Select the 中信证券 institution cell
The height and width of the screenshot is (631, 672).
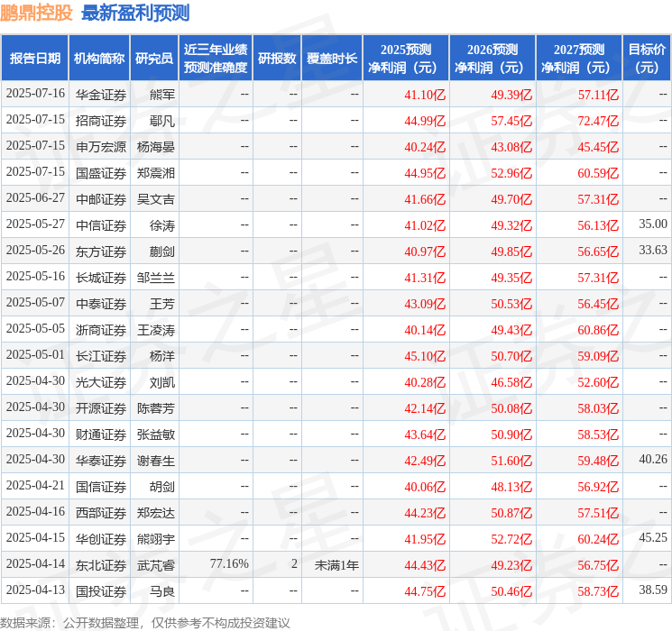(101, 225)
